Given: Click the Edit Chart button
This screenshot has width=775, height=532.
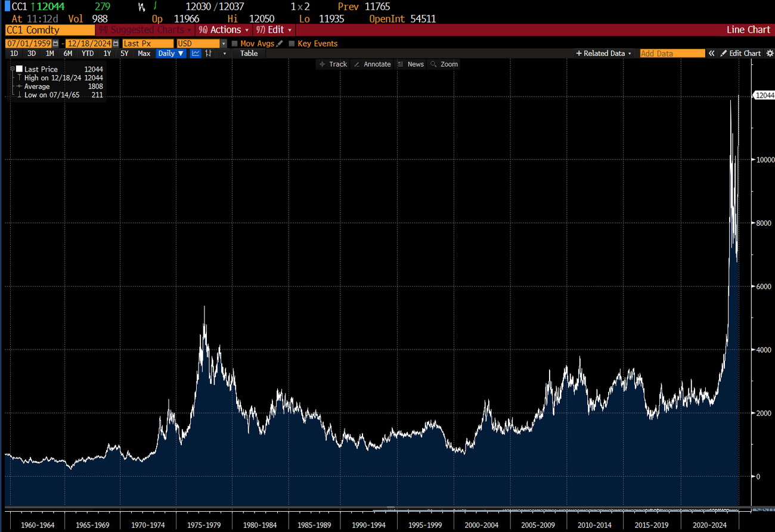Looking at the screenshot, I should (740, 53).
